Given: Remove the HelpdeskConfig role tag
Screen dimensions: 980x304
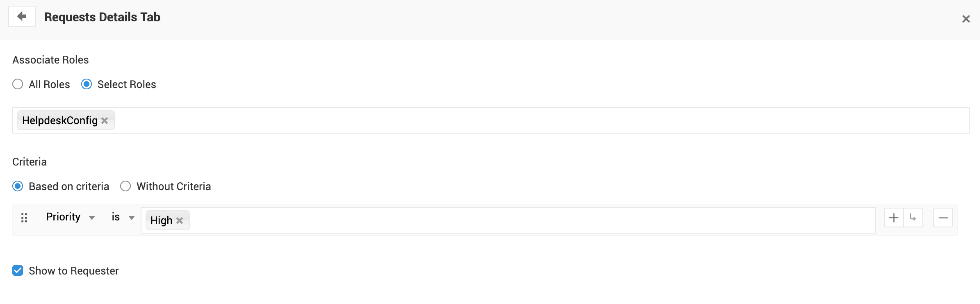Looking at the screenshot, I should pyautogui.click(x=105, y=120).
